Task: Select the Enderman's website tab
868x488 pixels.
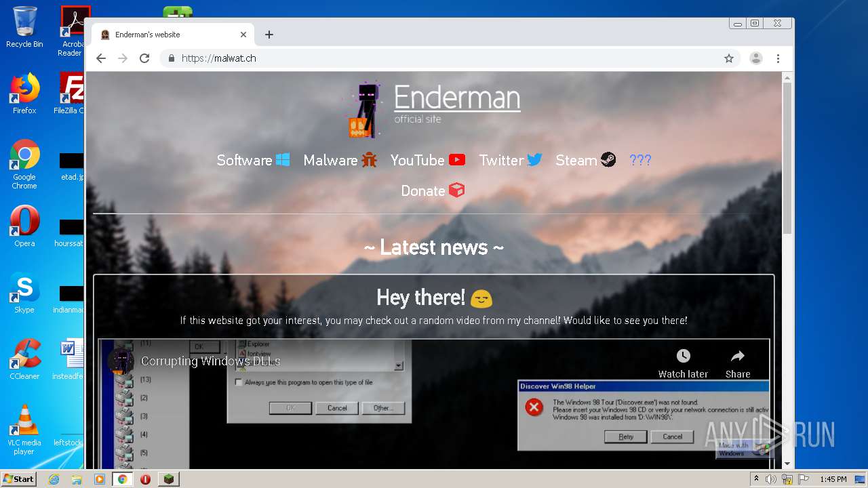Action: (x=174, y=35)
